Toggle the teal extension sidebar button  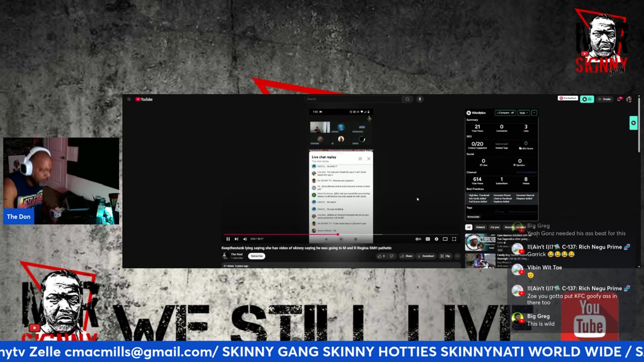tap(587, 99)
